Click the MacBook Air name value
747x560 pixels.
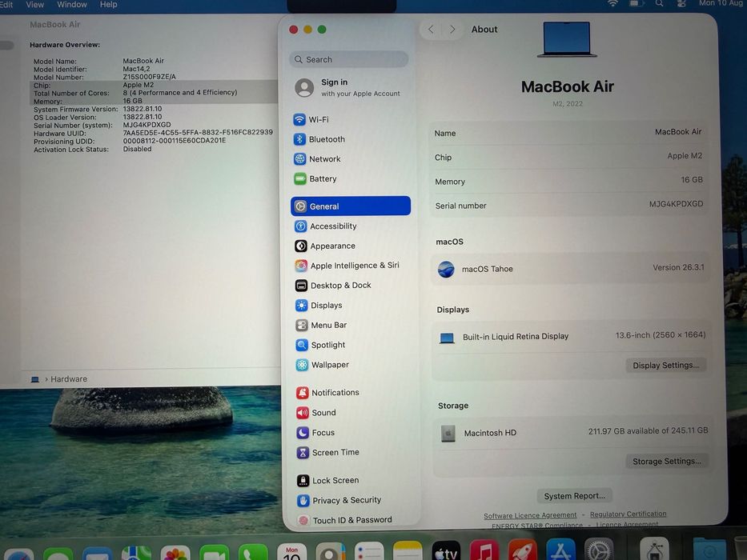point(678,132)
